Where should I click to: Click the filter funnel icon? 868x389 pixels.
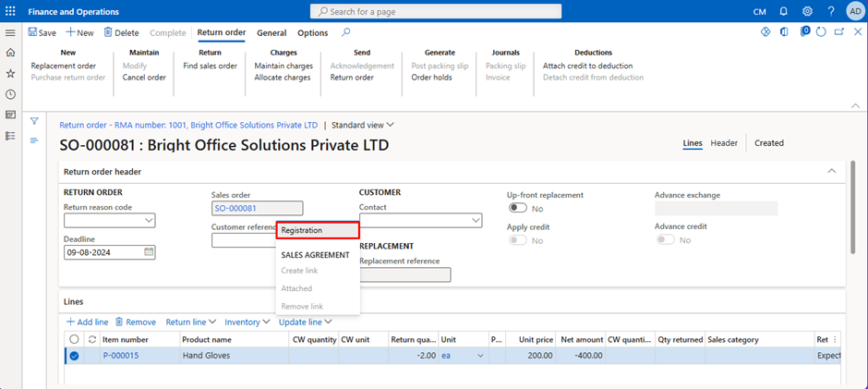[x=34, y=120]
